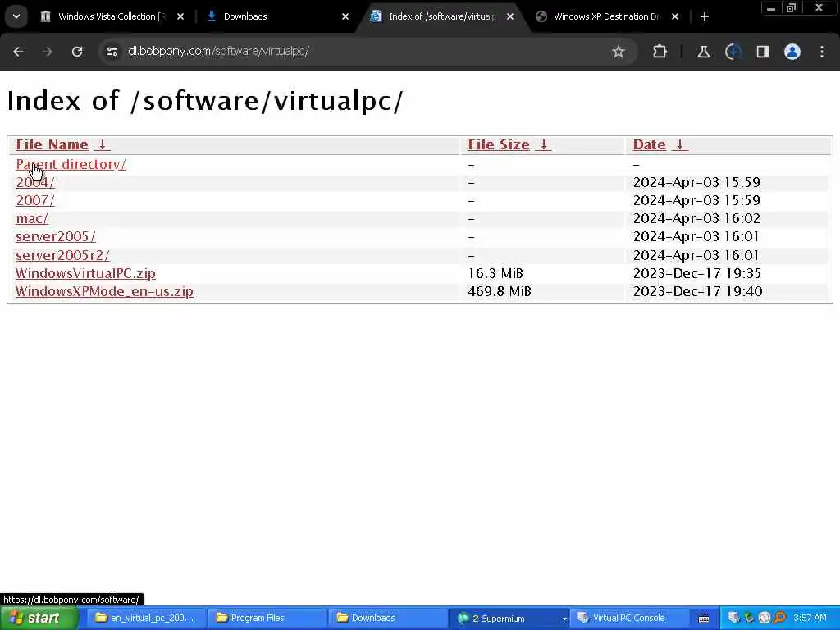
Task: Click the round tray icon before the magnifier
Action: point(765,619)
